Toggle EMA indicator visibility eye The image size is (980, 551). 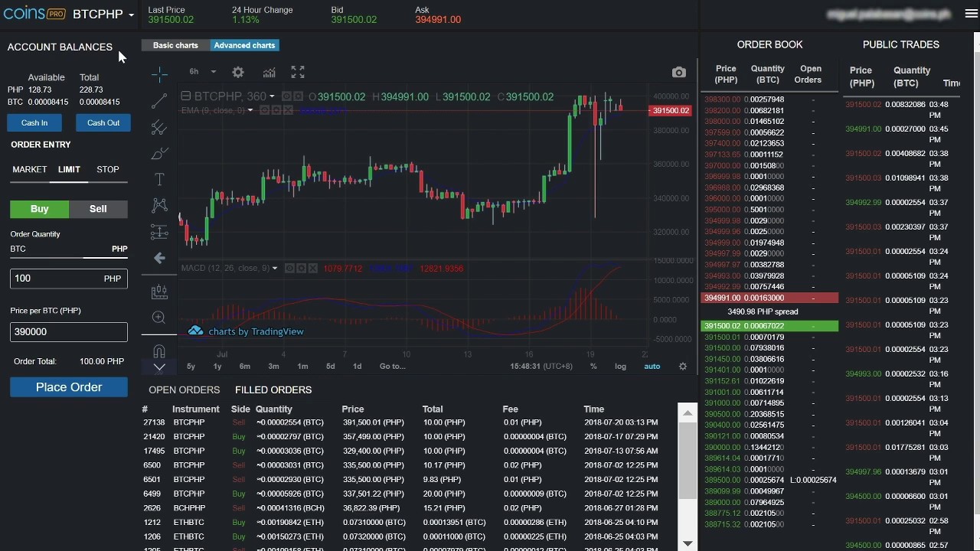[265, 110]
